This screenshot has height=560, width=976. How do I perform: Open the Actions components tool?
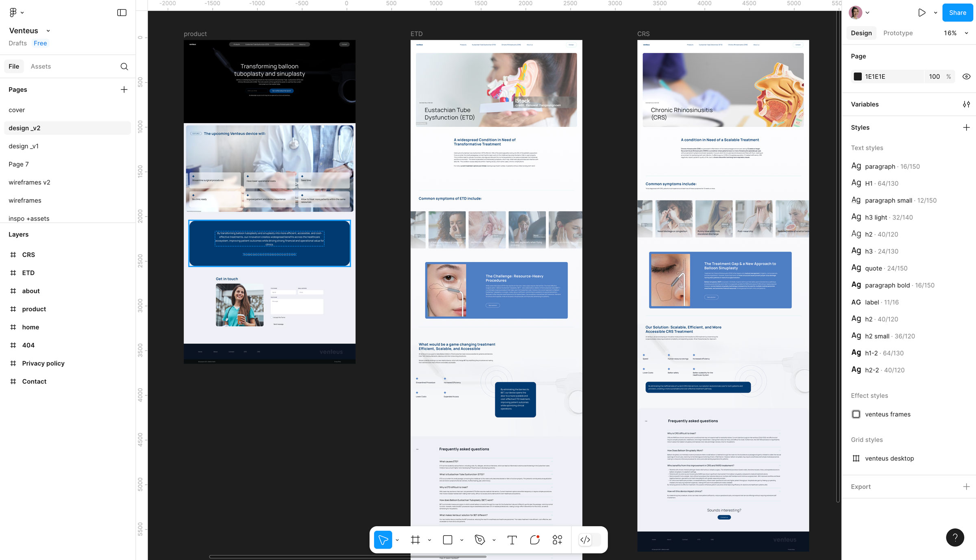(x=557, y=540)
